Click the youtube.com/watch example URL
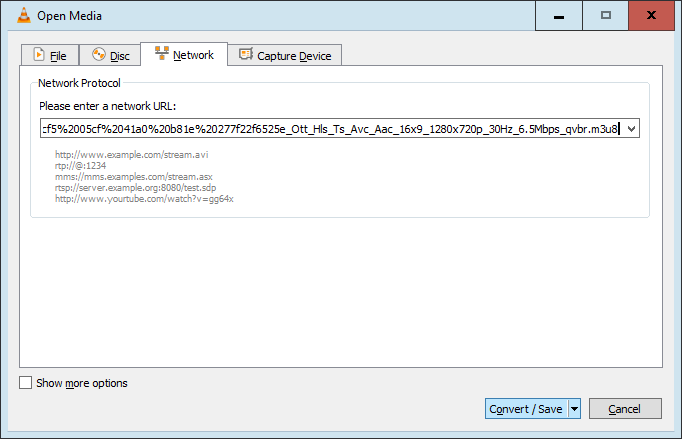 tap(144, 199)
